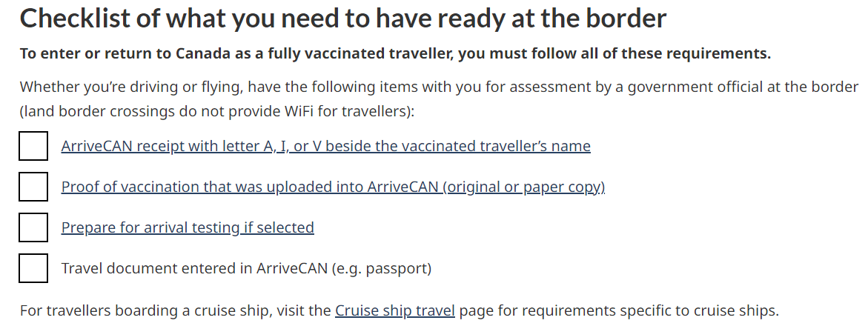The image size is (868, 326).
Task: Click the word "Canada" in the bold sentence
Action: pyautogui.click(x=202, y=54)
